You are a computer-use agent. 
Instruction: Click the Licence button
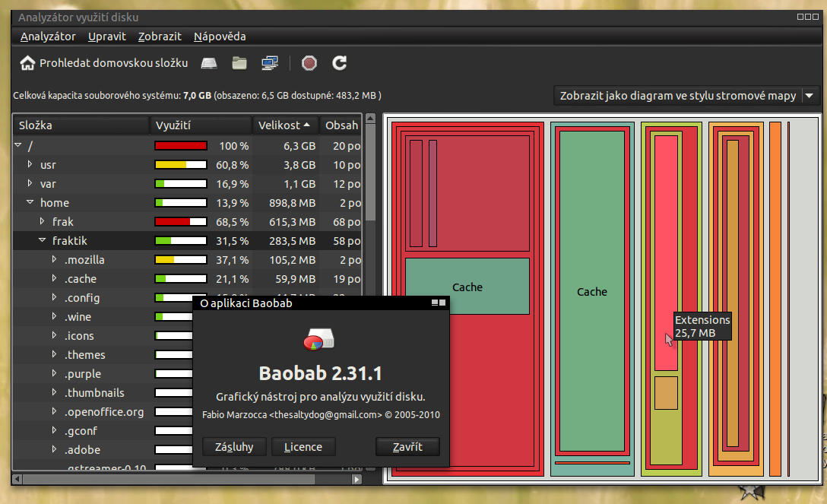pyautogui.click(x=303, y=447)
